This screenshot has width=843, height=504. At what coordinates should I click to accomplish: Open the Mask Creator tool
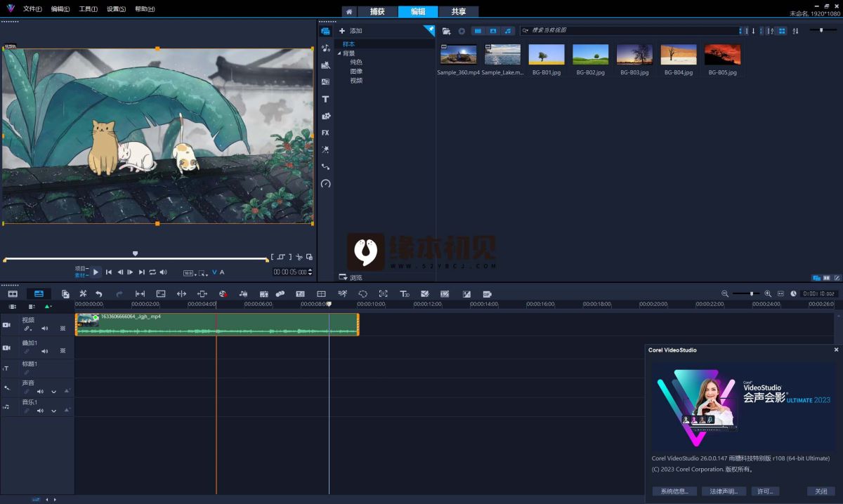click(363, 293)
